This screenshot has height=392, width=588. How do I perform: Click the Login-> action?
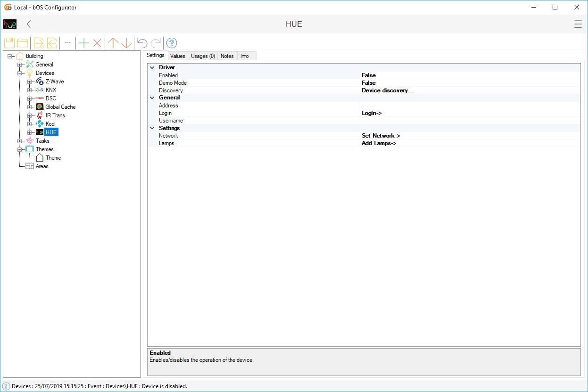[x=372, y=113]
